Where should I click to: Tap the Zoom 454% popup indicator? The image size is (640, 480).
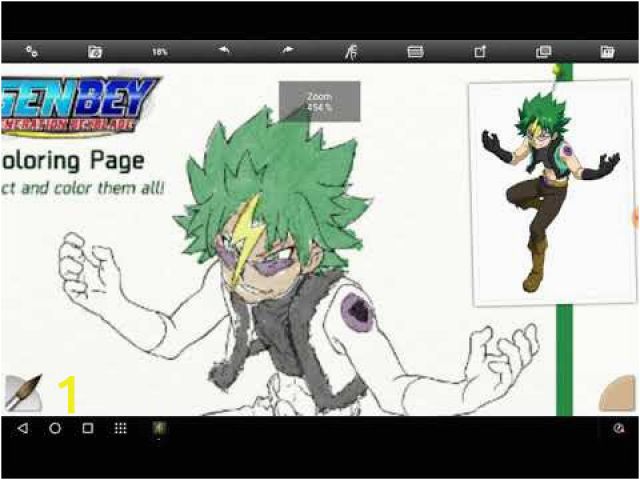click(x=319, y=101)
